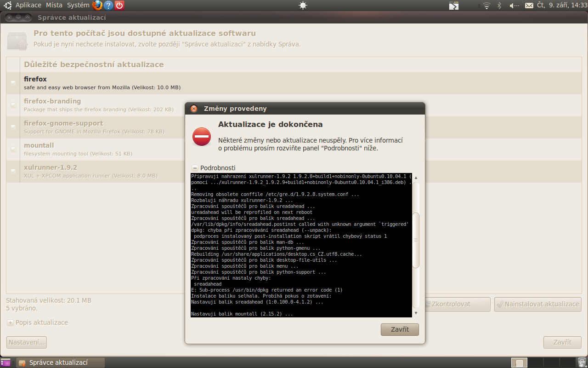Switch to the first workspace in the switcher

tap(520, 362)
